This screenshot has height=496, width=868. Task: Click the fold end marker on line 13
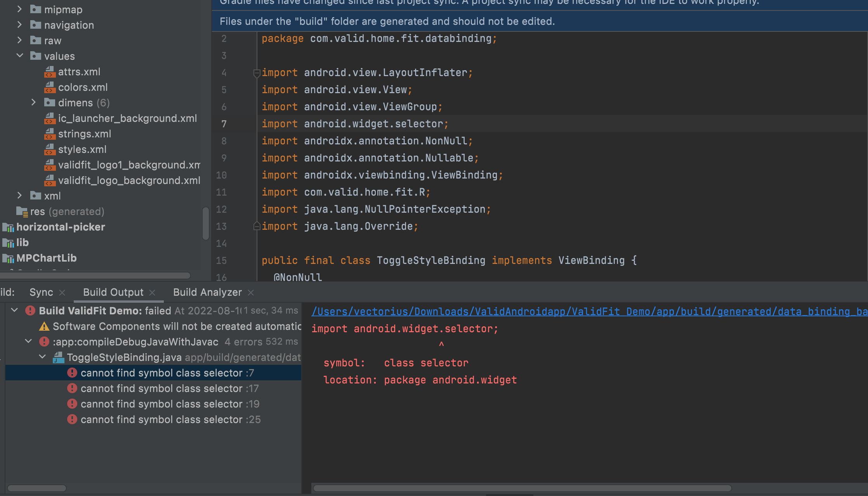tap(257, 226)
